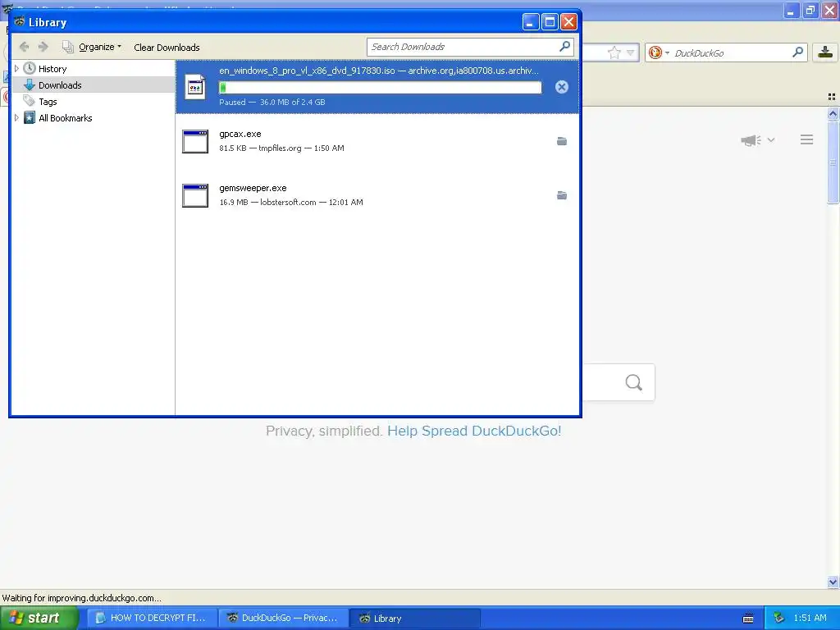Click the 'Paused — 36.0 MB of 2.4 GB' status
The width and height of the screenshot is (840, 630).
click(x=272, y=102)
